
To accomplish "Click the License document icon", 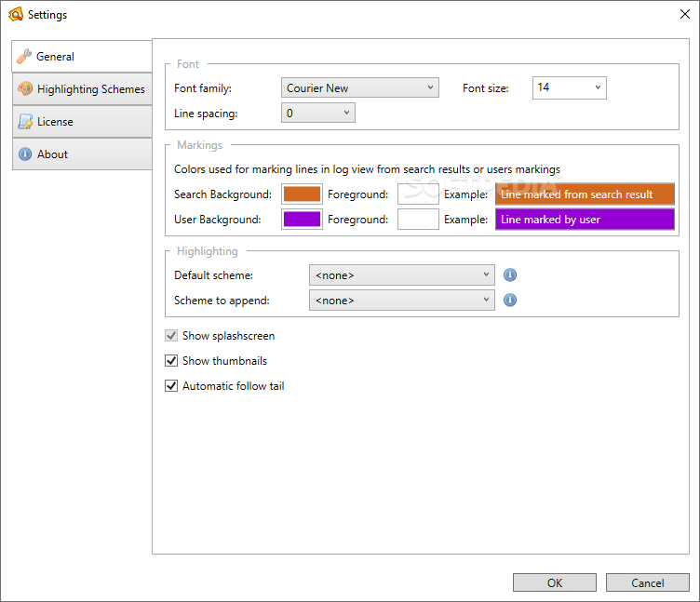I will pyautogui.click(x=25, y=121).
